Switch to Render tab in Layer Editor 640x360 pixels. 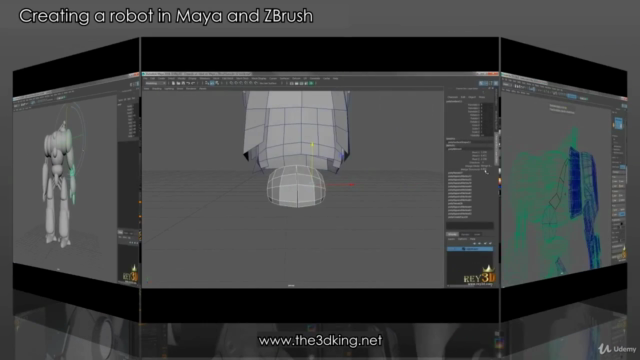(465, 234)
